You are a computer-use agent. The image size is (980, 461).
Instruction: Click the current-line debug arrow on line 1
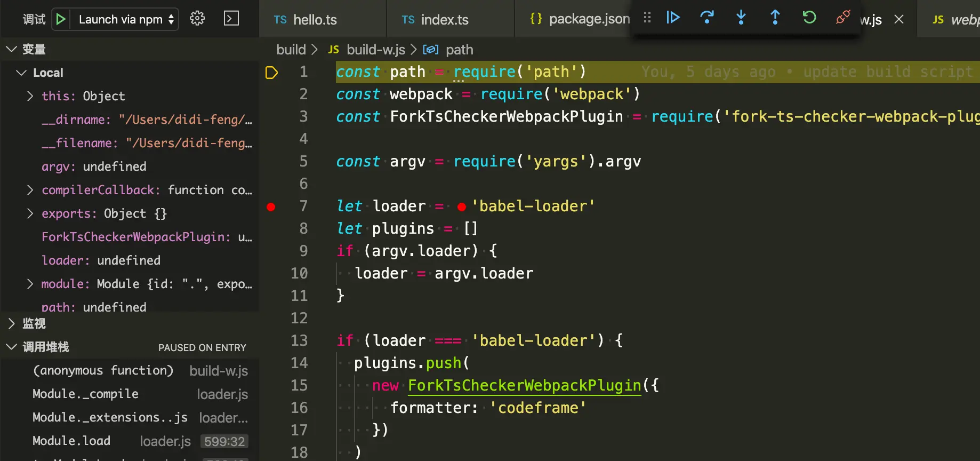click(x=271, y=72)
